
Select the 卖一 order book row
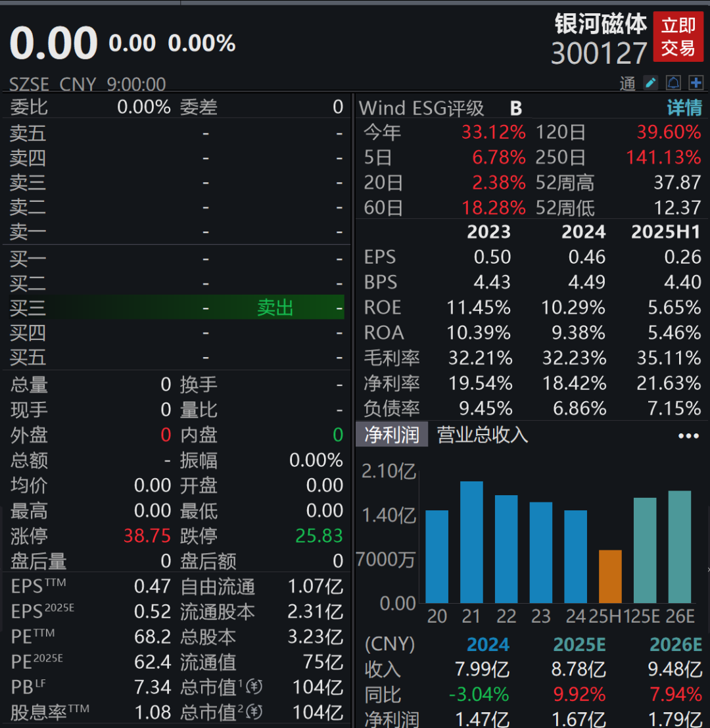[176, 231]
